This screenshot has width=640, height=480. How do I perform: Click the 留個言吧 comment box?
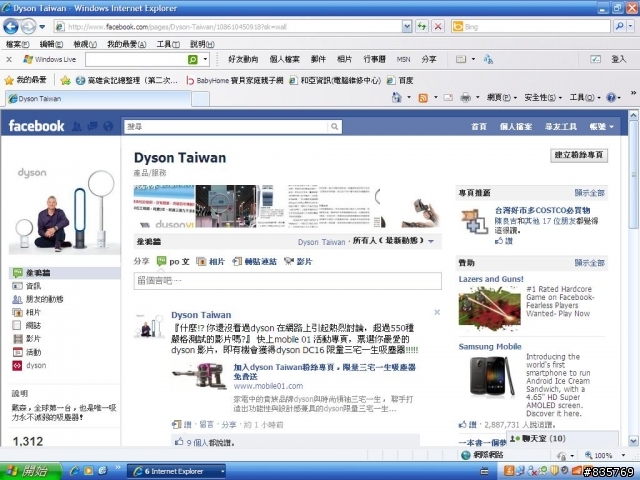[x=287, y=281]
